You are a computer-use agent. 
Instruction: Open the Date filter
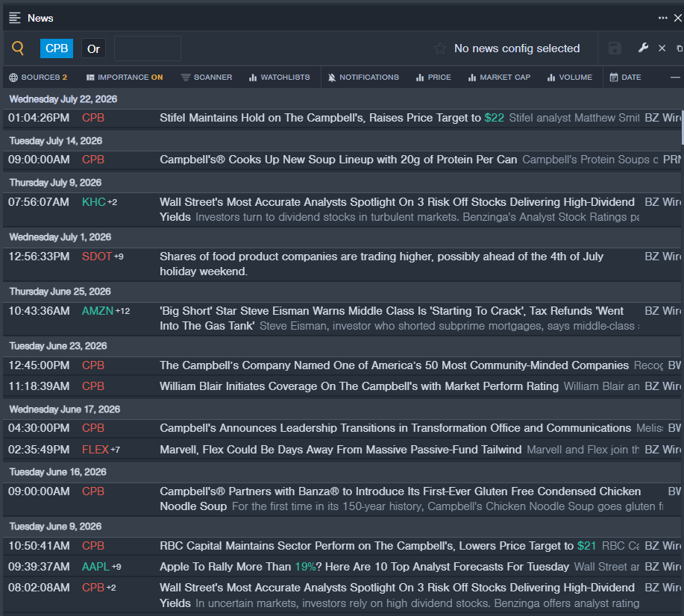(x=625, y=78)
